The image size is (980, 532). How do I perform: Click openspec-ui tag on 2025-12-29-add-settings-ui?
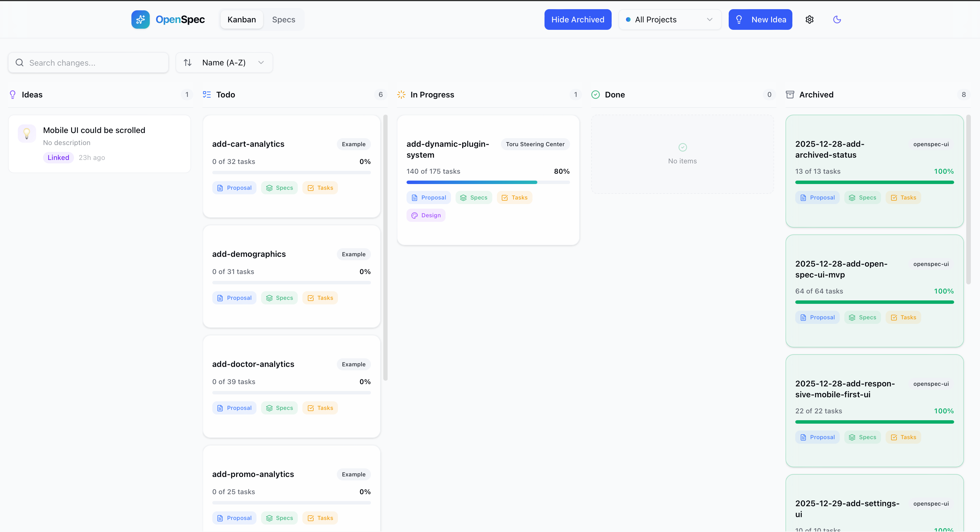click(x=931, y=504)
